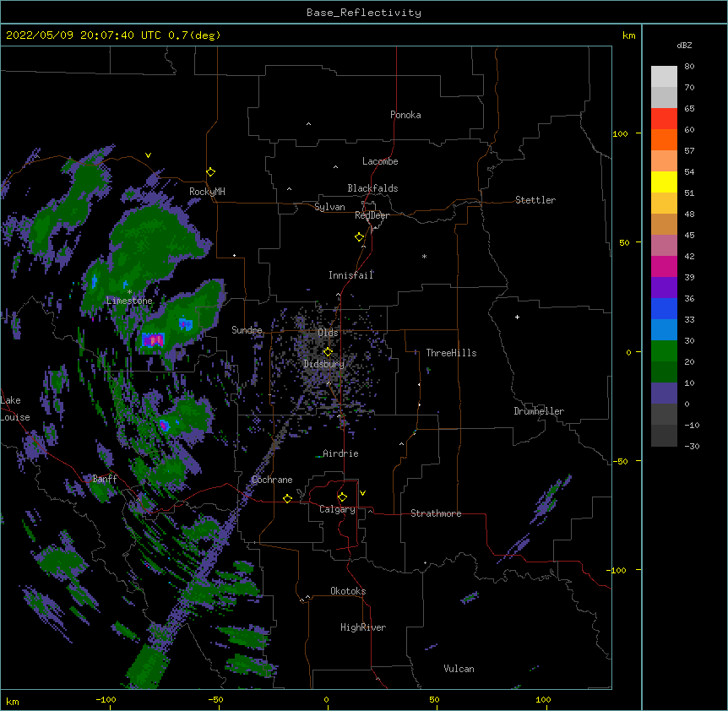Click the ThreeHills label
This screenshot has height=711, width=728.
[x=451, y=353]
